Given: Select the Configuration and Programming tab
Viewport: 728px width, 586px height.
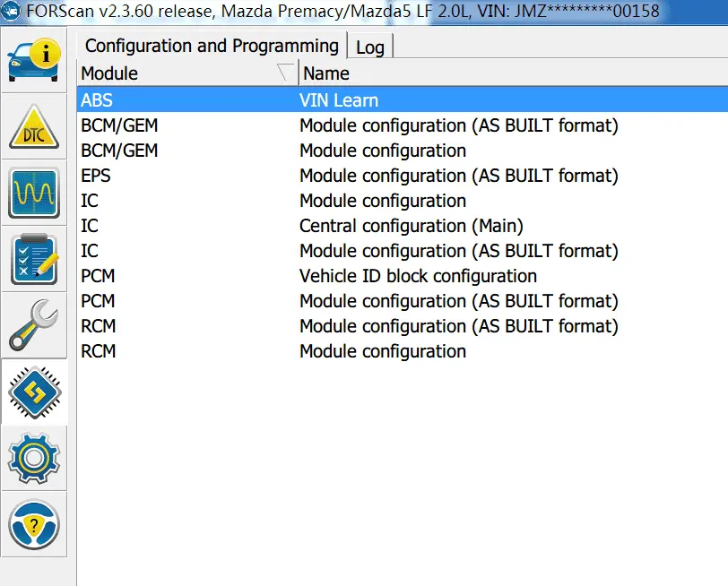Looking at the screenshot, I should pos(212,46).
